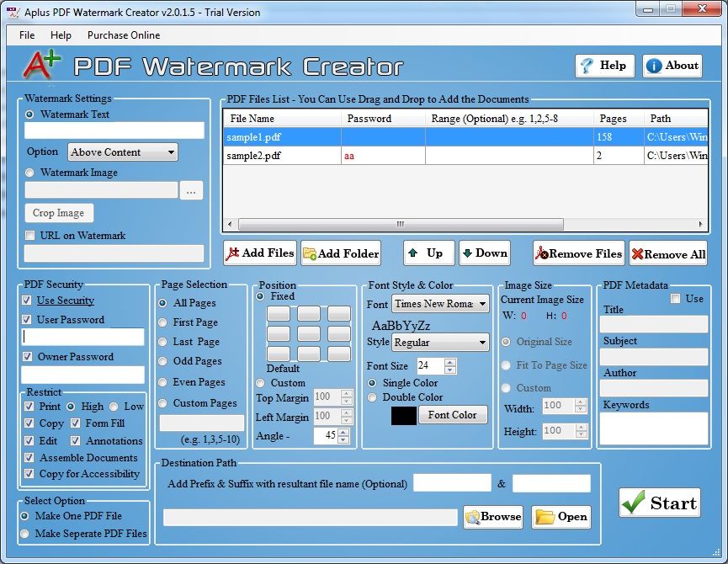Click Browse destination button
The width and height of the screenshot is (728, 564).
(x=493, y=517)
